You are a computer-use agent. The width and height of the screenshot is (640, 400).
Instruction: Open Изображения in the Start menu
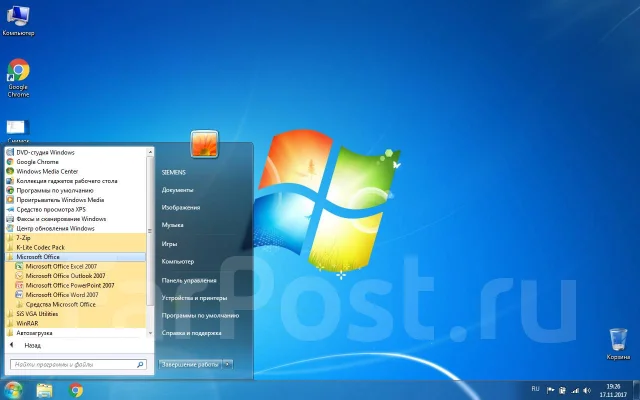coord(181,208)
